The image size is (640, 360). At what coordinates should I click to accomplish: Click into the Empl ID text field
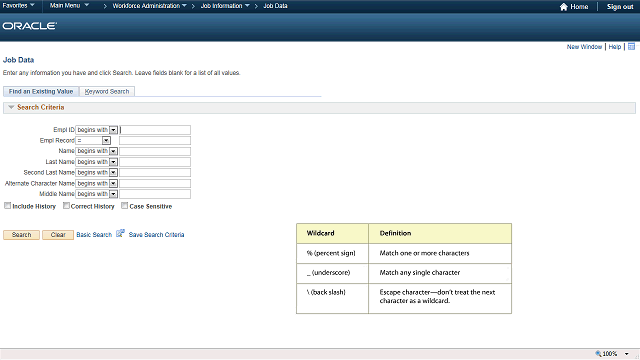coord(155,130)
